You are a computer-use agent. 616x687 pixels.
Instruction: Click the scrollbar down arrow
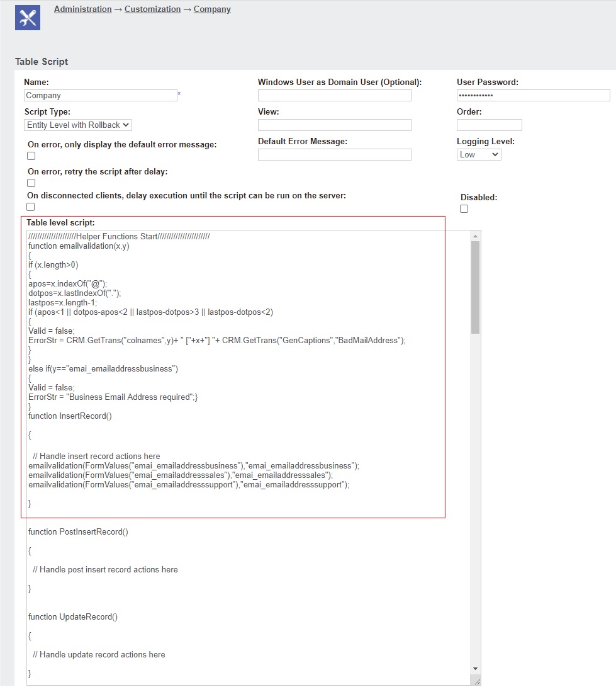tap(475, 669)
